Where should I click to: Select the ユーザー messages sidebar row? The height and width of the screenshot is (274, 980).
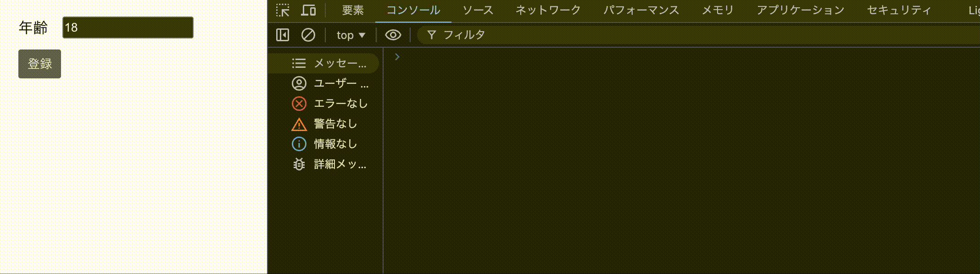(324, 83)
